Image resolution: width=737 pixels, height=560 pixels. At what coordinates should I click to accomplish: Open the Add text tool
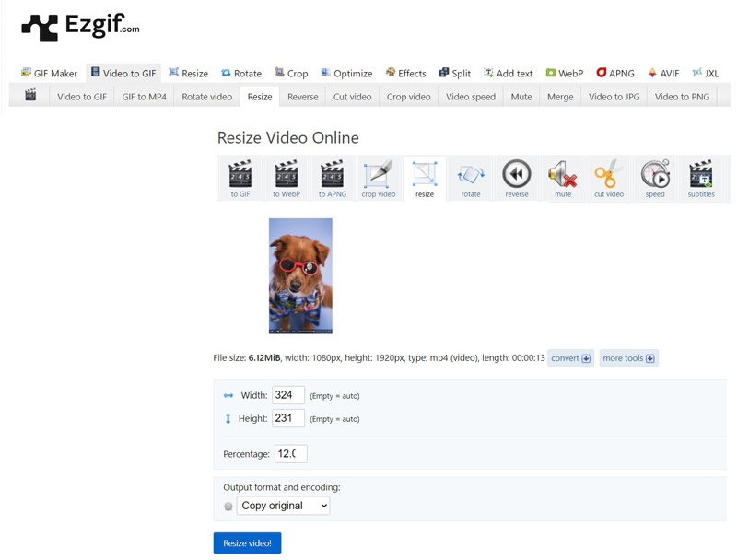509,74
